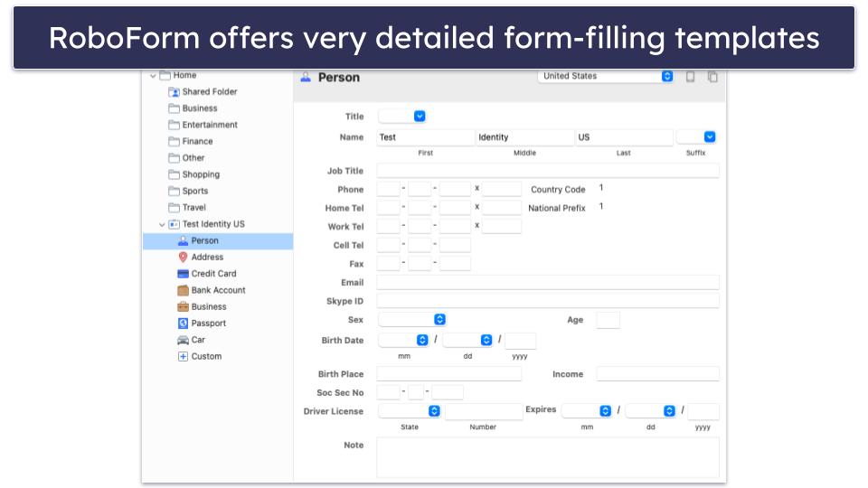868x488 pixels.
Task: Click the Note text area
Action: tap(548, 457)
